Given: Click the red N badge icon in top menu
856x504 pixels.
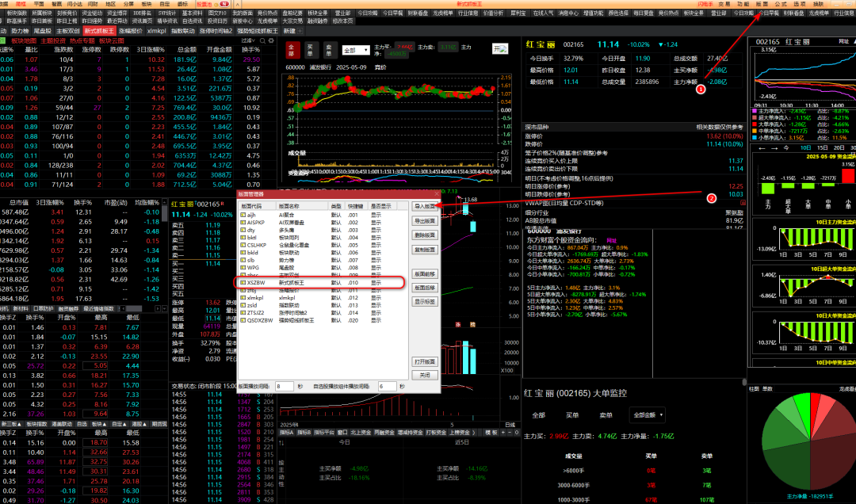Looking at the screenshot, I should (224, 4).
